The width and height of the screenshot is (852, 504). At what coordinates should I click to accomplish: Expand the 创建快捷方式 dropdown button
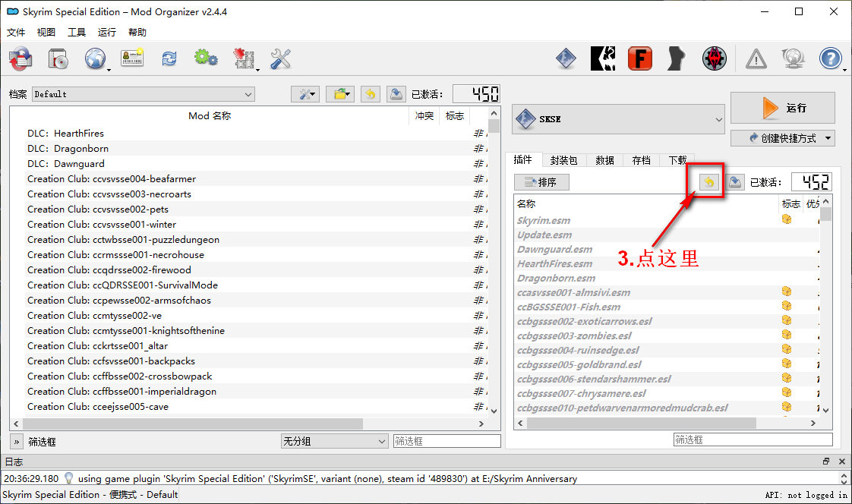click(782, 138)
